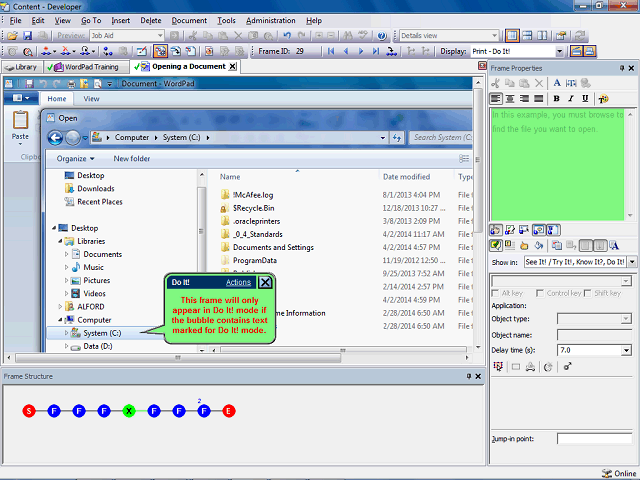Click the blue Undo arrow
This screenshot has height=480, width=640.
coord(287,36)
